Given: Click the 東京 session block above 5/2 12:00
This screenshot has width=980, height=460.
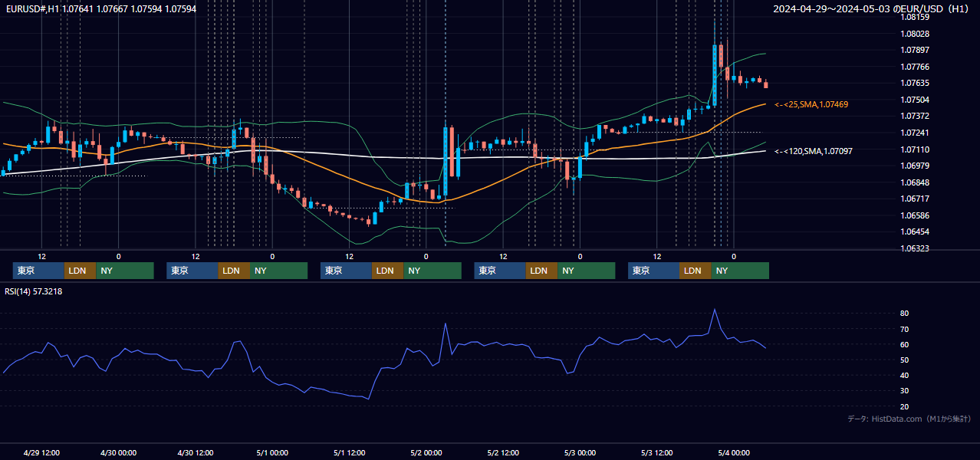Looking at the screenshot, I should 500,271.
